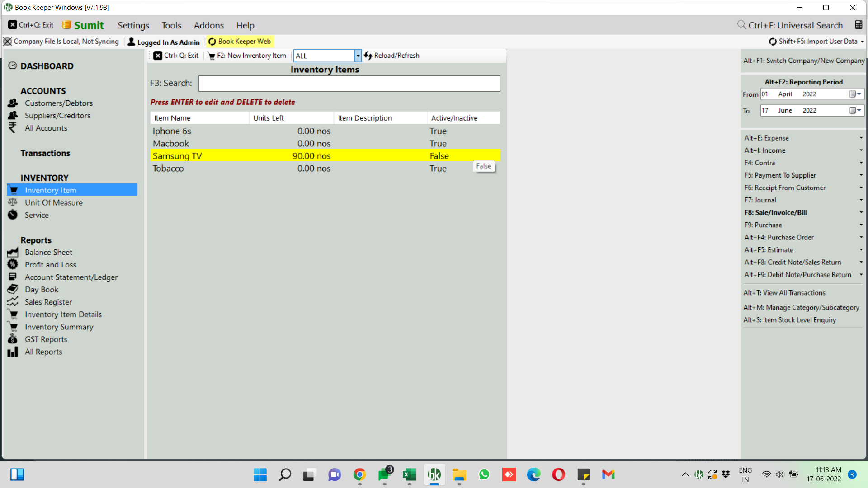Click the Reload/Refresh icon
This screenshot has width=868, height=488.
coord(368,56)
